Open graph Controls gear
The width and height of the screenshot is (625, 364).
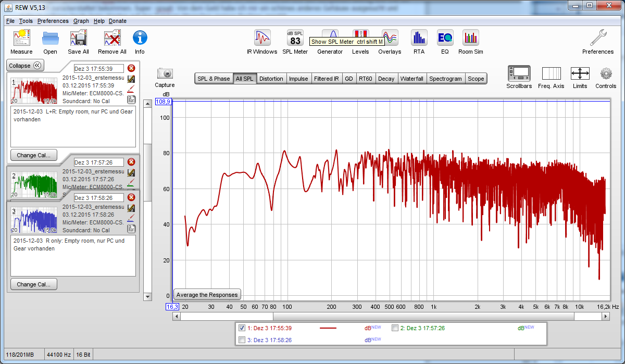[606, 73]
